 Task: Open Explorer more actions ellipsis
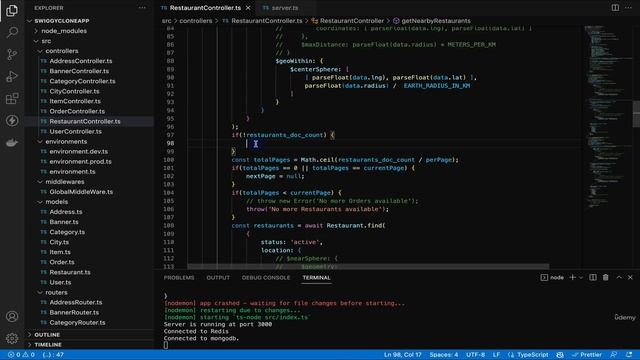tap(142, 8)
